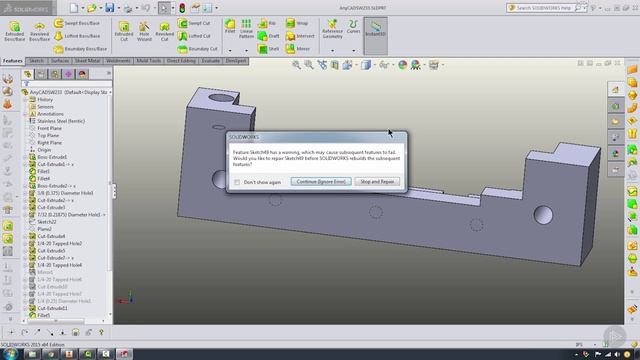640x360 pixels.
Task: Select the Stainless Steel material item
Action: [57, 121]
